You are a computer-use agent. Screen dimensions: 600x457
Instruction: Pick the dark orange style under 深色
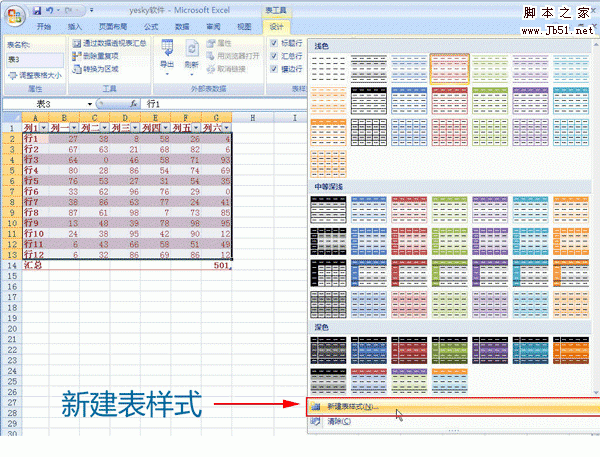coord(571,350)
